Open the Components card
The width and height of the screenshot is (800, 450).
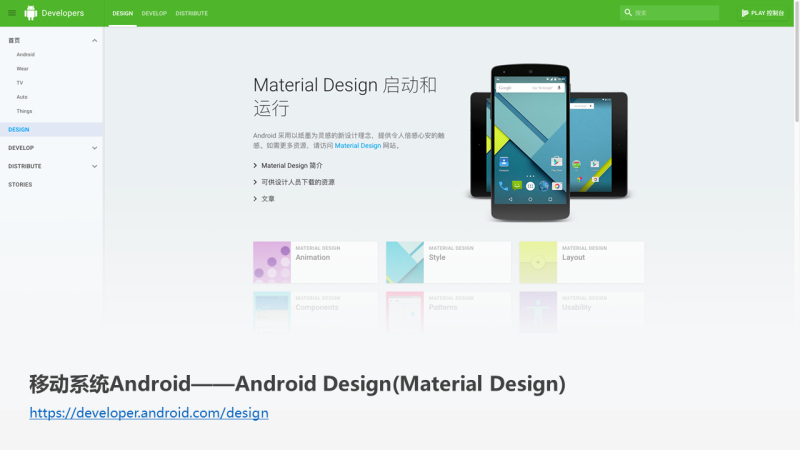[315, 312]
